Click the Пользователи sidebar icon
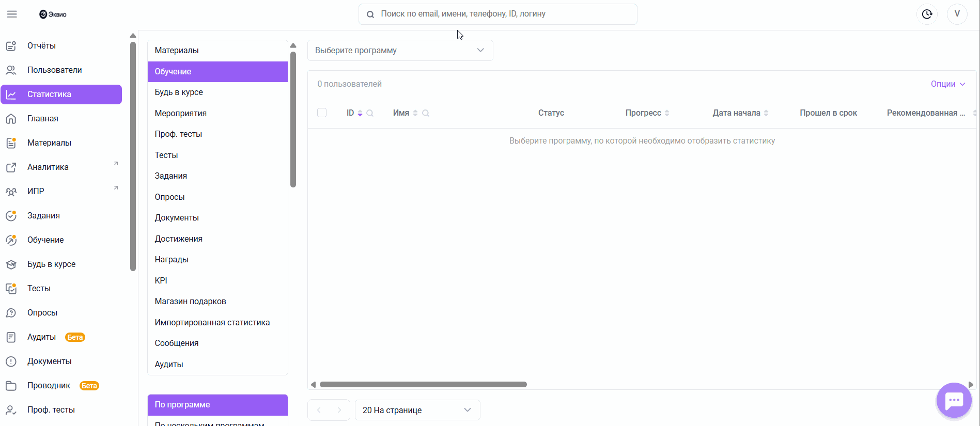The height and width of the screenshot is (426, 980). (11, 70)
